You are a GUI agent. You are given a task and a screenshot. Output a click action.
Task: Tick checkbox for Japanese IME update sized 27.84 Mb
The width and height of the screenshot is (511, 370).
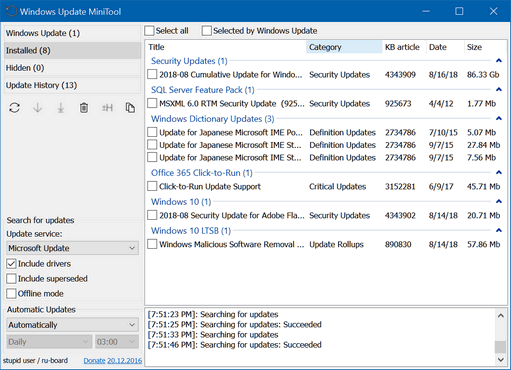(x=152, y=145)
